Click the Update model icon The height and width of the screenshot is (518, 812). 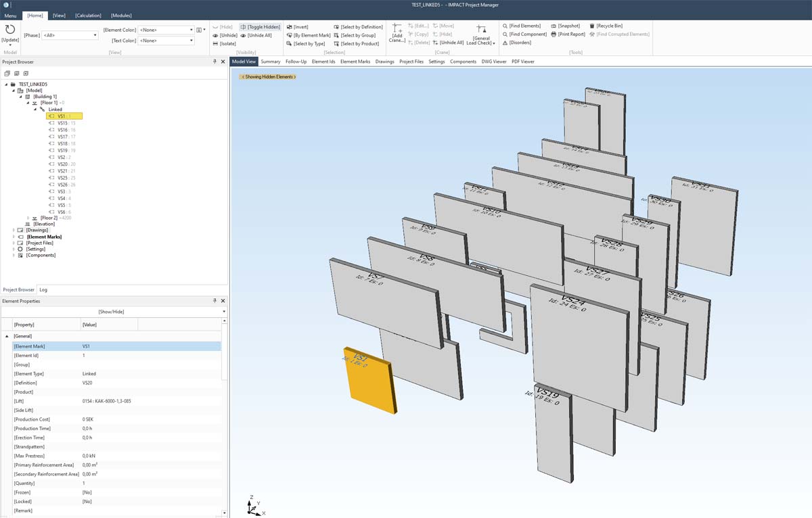(9, 30)
